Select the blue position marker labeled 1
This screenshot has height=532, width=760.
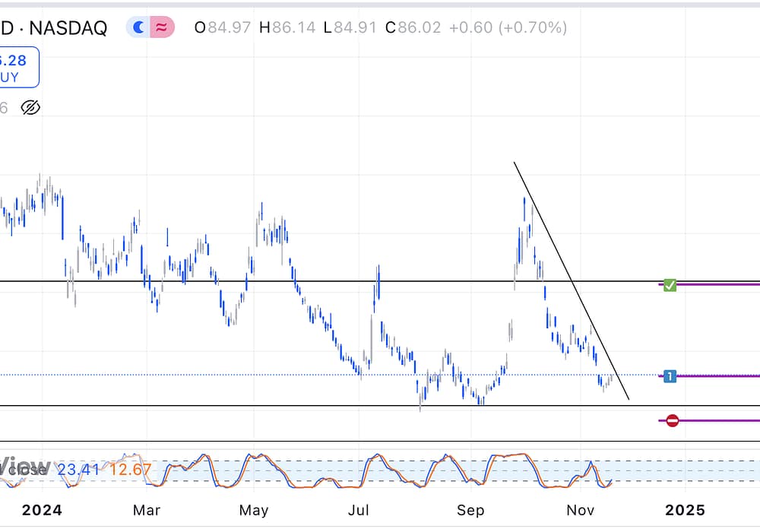[x=670, y=376]
